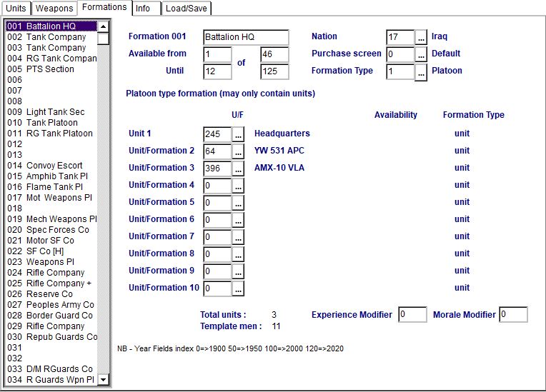Focus the Experience Modifier field
This screenshot has height=392, width=546.
coord(412,315)
